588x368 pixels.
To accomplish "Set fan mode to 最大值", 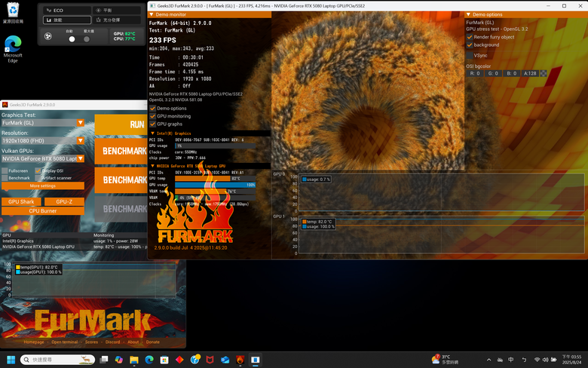I will point(87,39).
